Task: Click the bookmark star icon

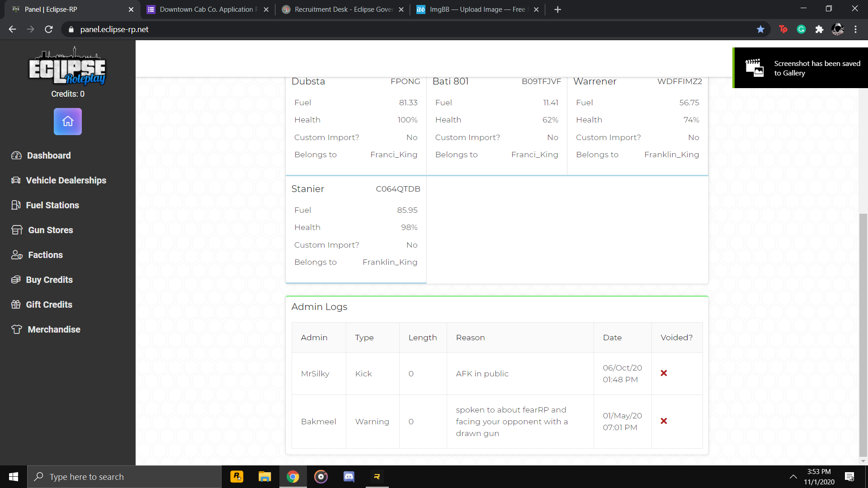Action: pos(761,29)
